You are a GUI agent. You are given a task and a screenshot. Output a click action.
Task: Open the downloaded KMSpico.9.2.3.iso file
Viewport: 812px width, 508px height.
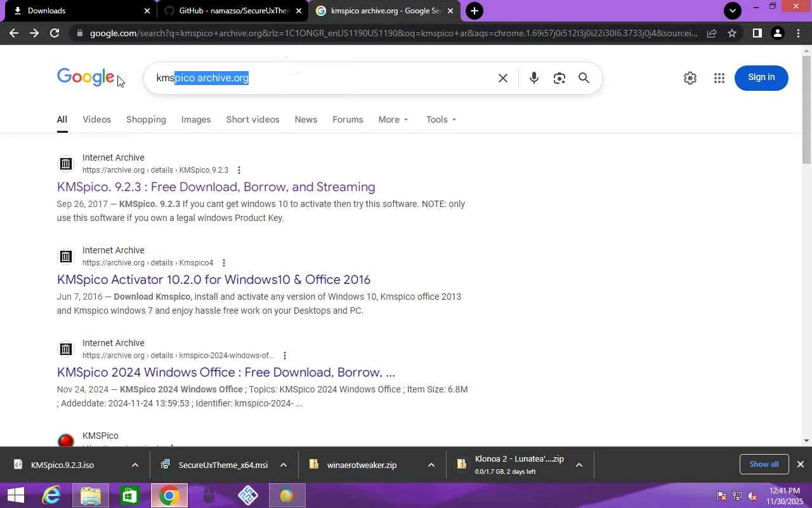click(62, 465)
